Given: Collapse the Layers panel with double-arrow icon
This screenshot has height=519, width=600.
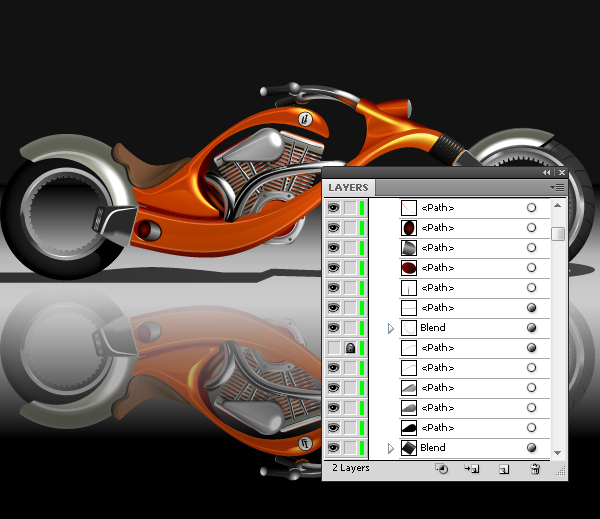Looking at the screenshot, I should (547, 173).
